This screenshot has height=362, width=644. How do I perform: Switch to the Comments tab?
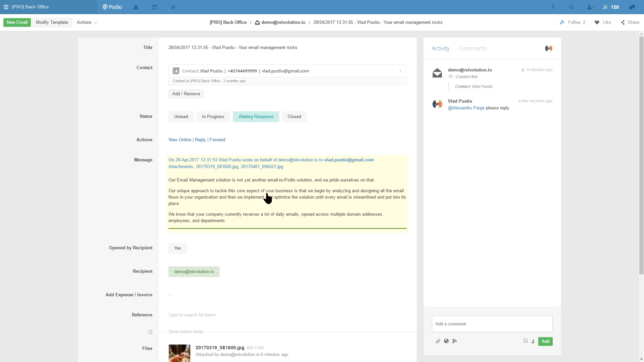(x=473, y=48)
